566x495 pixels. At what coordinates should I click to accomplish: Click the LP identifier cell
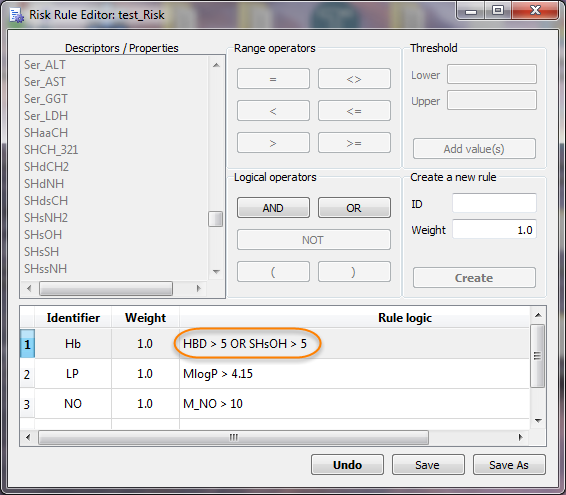coord(73,374)
